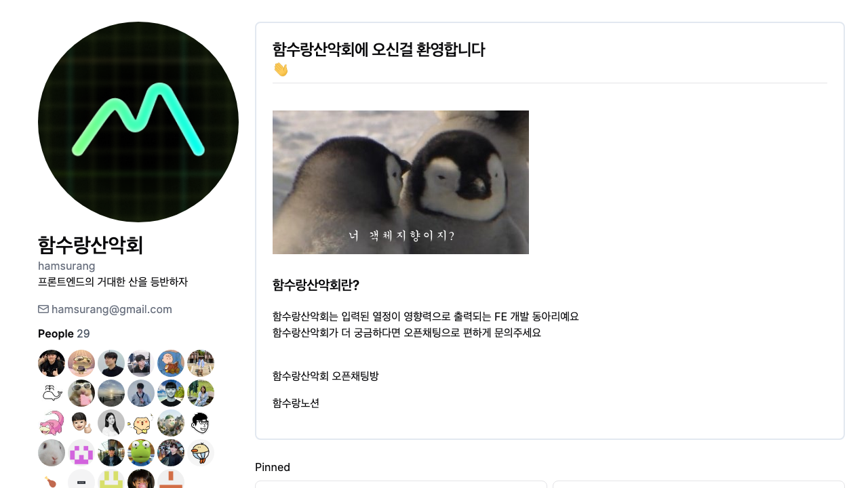Screen dimensions: 868x488
Task: Open the green frog avatar member profile
Action: [x=141, y=453]
